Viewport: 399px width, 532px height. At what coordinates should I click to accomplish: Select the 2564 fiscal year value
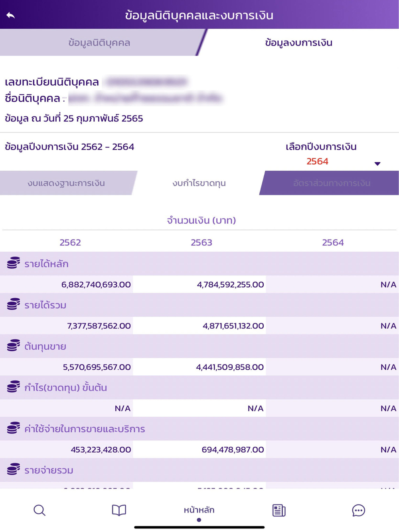tap(317, 161)
